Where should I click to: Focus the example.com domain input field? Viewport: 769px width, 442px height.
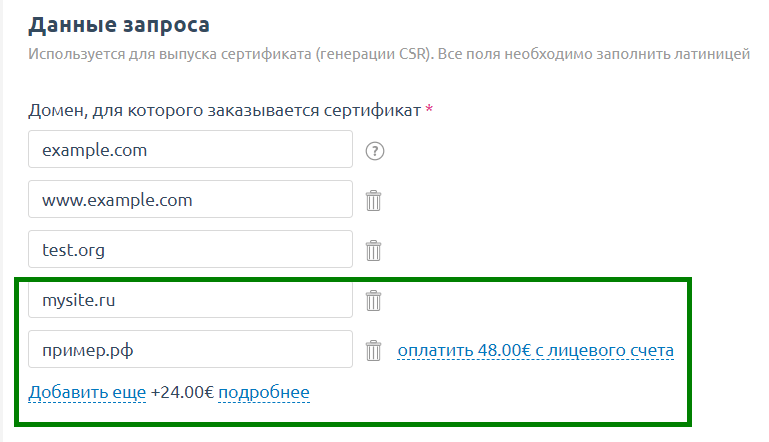[x=190, y=149]
